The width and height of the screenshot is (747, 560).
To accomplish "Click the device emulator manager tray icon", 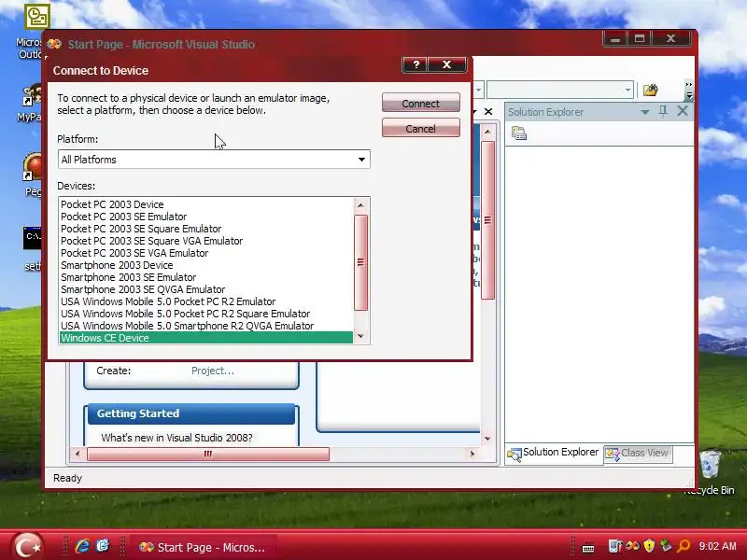I will (x=614, y=546).
